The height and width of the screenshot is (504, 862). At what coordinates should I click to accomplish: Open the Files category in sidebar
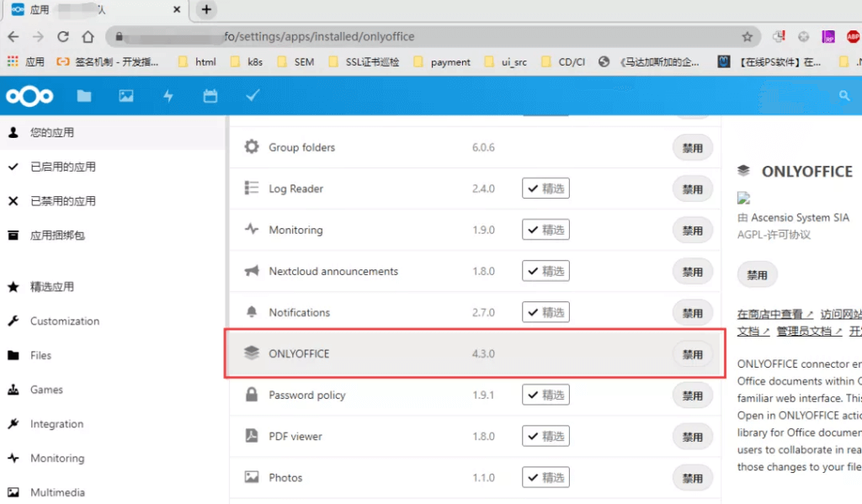coord(113,355)
